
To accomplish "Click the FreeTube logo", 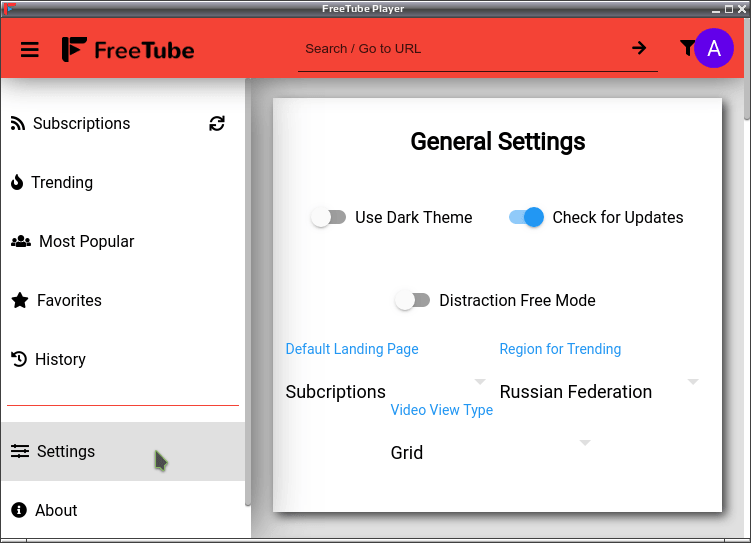I will [128, 49].
